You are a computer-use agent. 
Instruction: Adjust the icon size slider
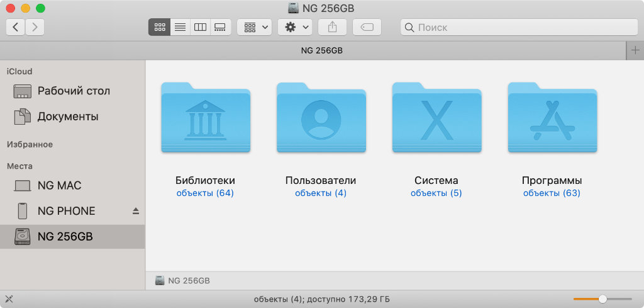[602, 299]
